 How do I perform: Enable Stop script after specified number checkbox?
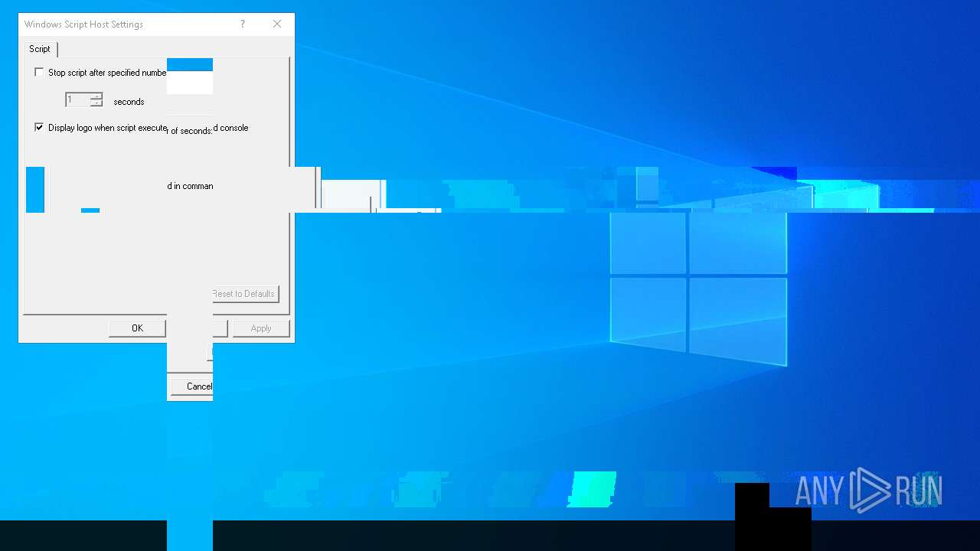click(x=39, y=73)
